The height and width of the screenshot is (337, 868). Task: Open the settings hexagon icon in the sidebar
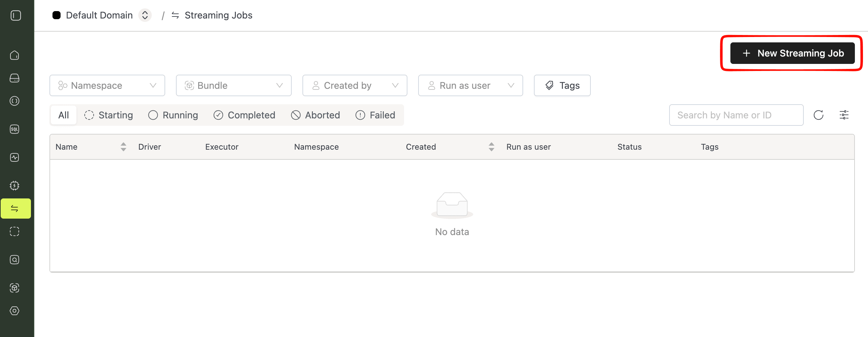click(x=14, y=311)
